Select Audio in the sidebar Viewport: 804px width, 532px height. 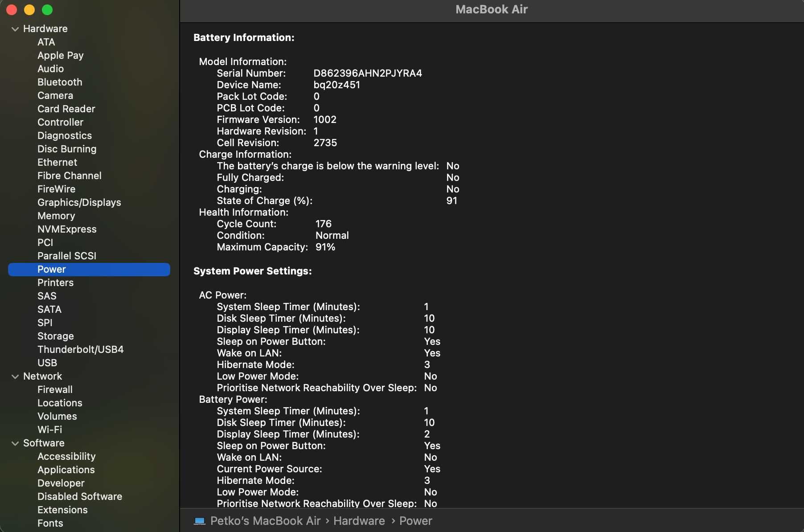pyautogui.click(x=50, y=69)
